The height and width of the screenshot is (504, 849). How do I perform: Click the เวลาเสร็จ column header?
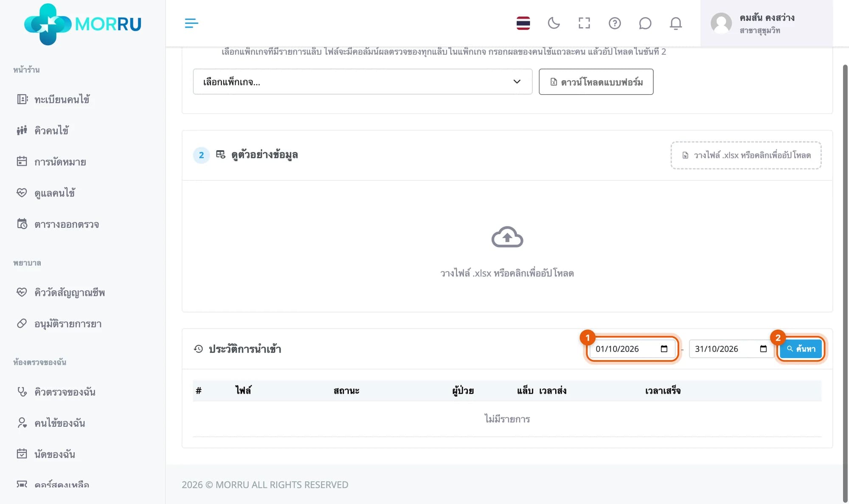point(663,390)
